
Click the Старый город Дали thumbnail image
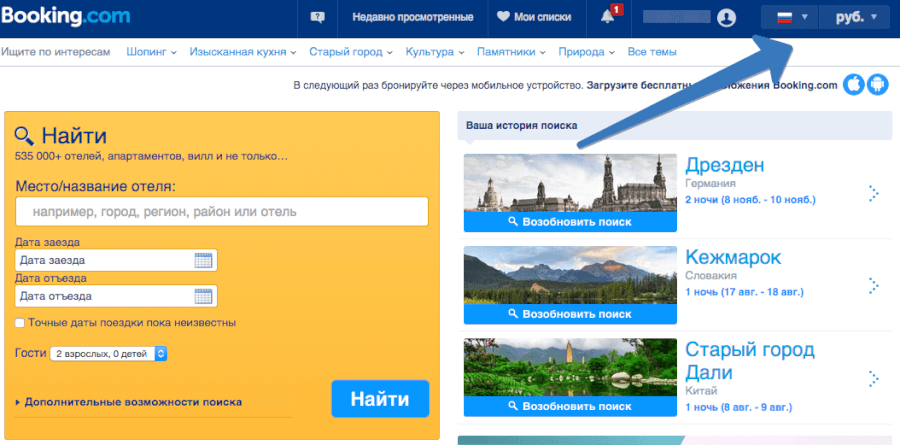click(x=569, y=368)
